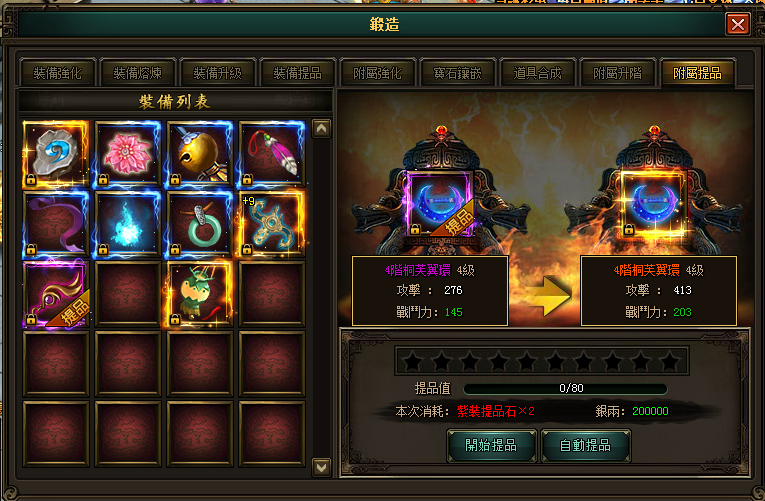Image resolution: width=765 pixels, height=501 pixels.
Task: Open the 寶石鑲嵌 tab
Action: pos(458,73)
